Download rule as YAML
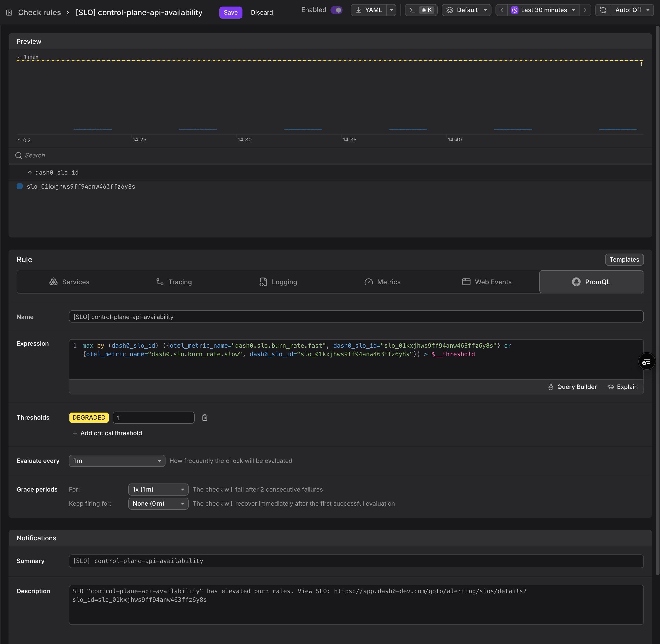The height and width of the screenshot is (644, 660). (368, 10)
